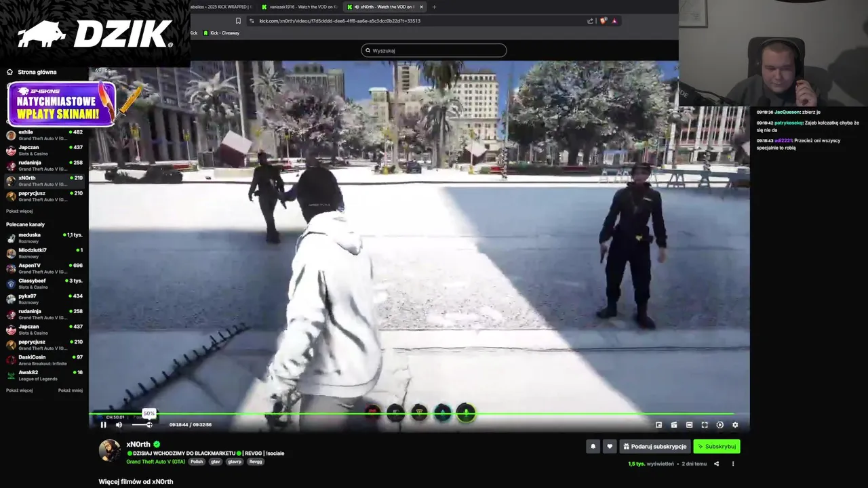Screen dimensions: 868x488
Task: Open the three-dot more options menu
Action: coord(732,464)
